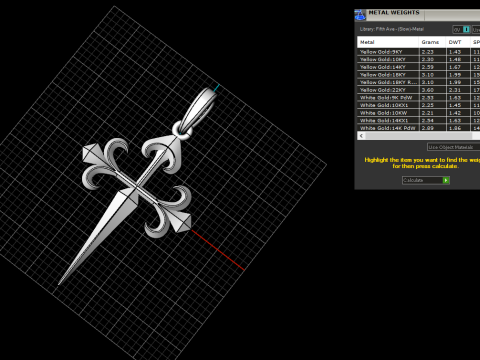Select the sword cross pendant model
480x360 pixels.
[x=137, y=187]
